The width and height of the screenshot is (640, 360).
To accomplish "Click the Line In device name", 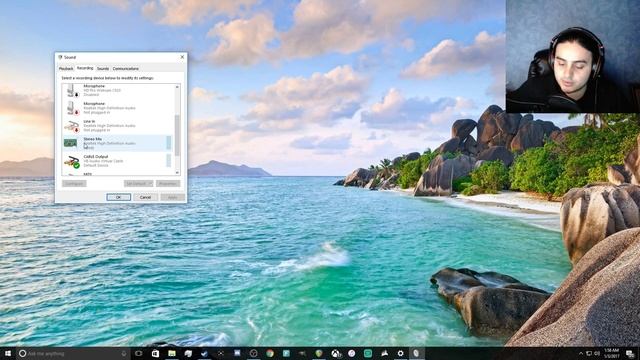I will (89, 122).
